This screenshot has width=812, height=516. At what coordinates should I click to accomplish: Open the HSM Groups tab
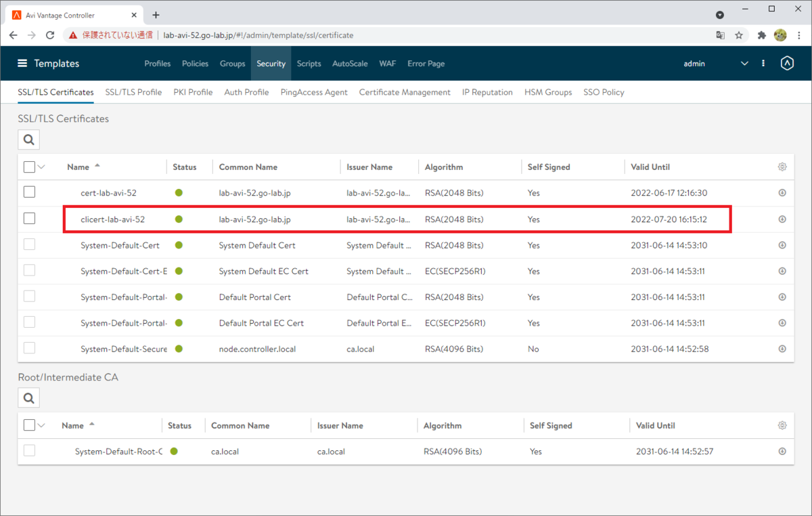548,92
